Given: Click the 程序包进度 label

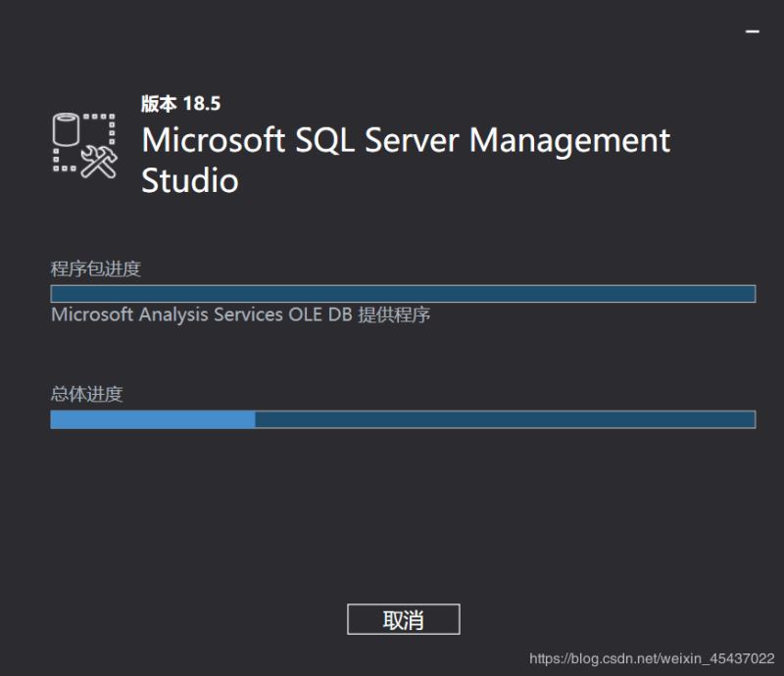Looking at the screenshot, I should (96, 268).
